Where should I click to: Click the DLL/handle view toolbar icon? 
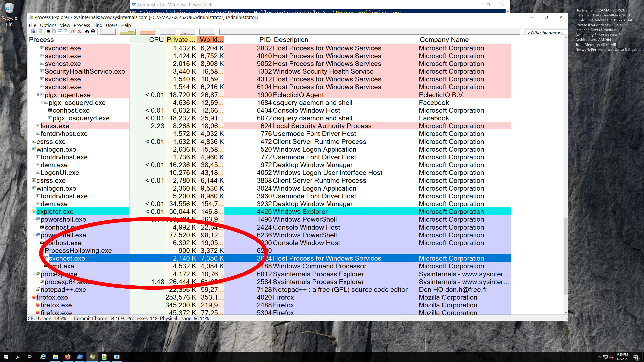[x=66, y=32]
